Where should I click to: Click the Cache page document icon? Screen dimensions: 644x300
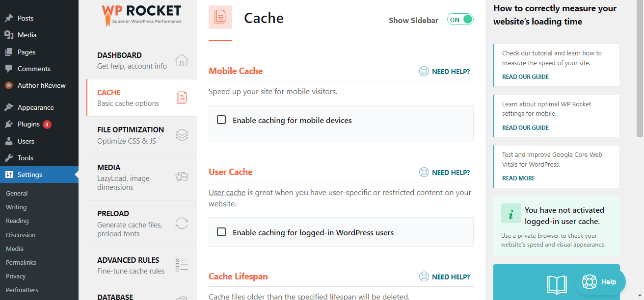click(220, 17)
